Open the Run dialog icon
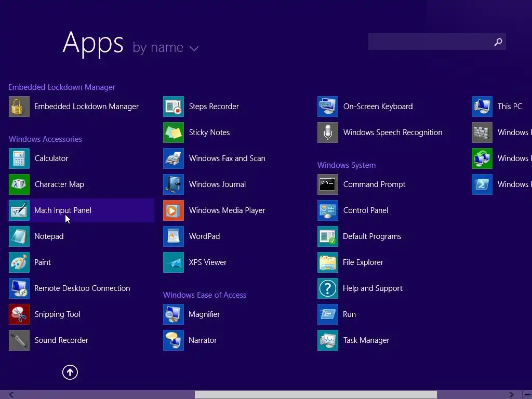532x399 pixels. [328, 314]
